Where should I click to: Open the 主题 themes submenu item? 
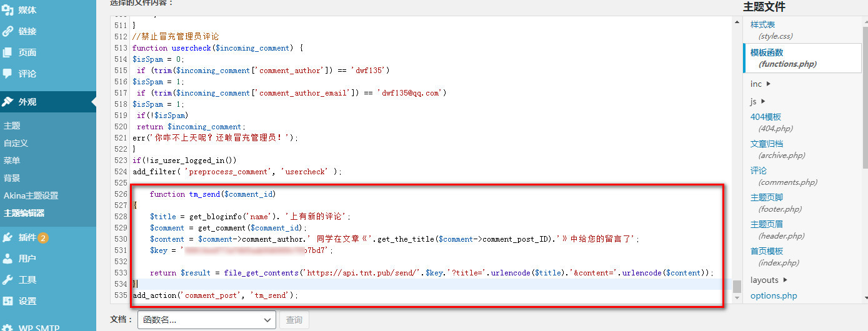tap(12, 126)
